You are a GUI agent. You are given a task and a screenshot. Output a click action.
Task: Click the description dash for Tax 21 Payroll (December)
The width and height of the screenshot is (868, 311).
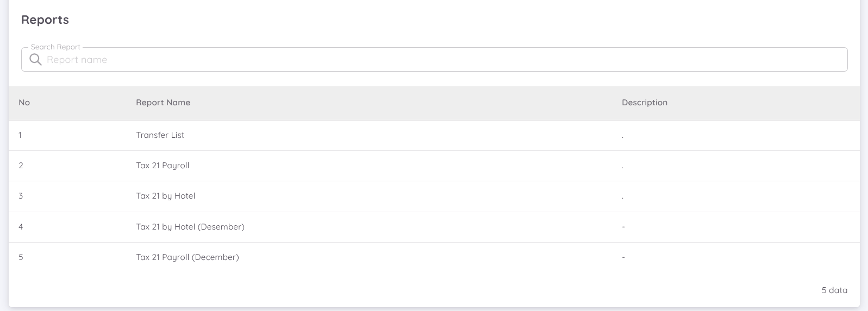623,257
